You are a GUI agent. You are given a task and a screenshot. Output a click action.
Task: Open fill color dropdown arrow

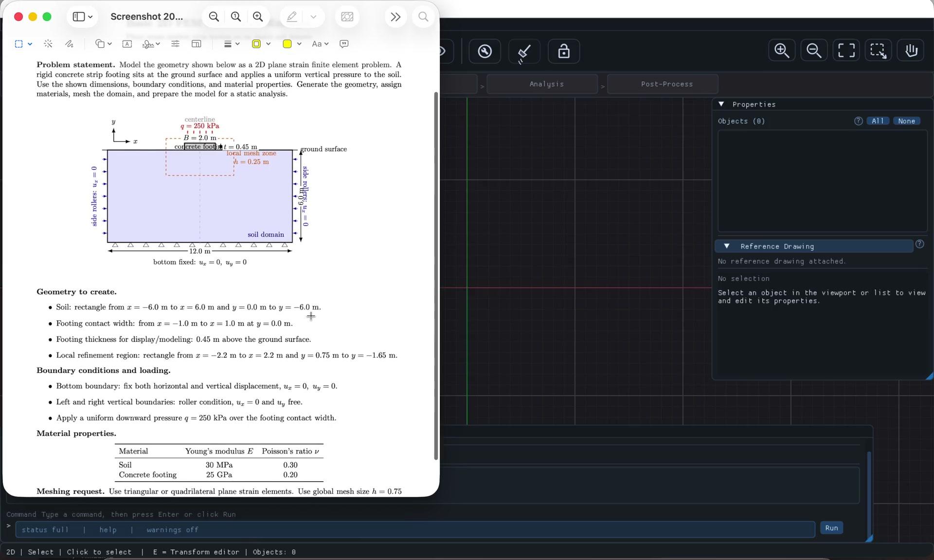299,44
